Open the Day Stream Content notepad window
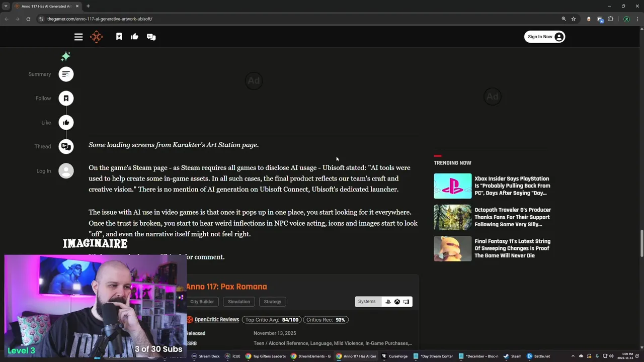644x362 pixels. pos(434,356)
